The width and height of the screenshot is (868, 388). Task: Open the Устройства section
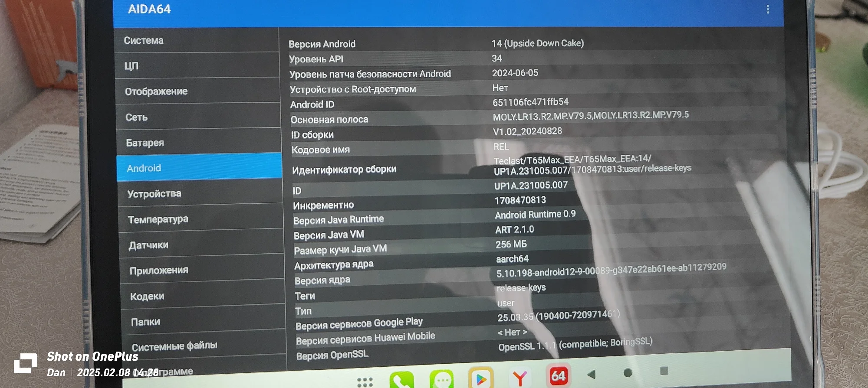click(200, 193)
